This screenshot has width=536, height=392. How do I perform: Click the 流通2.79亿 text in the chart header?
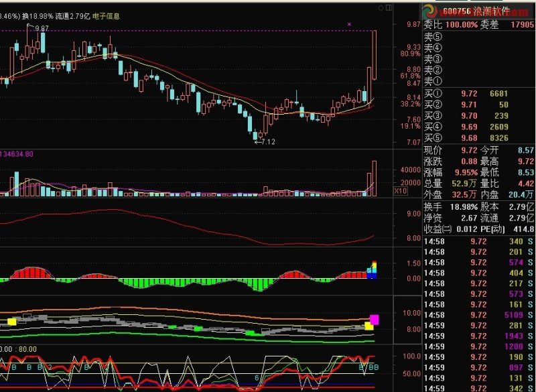pos(72,16)
